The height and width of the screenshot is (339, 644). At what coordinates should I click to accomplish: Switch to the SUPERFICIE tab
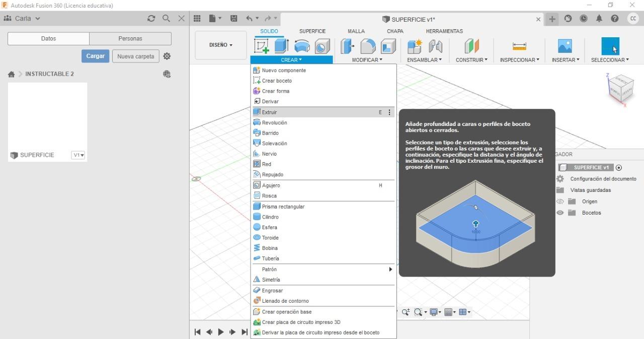312,31
